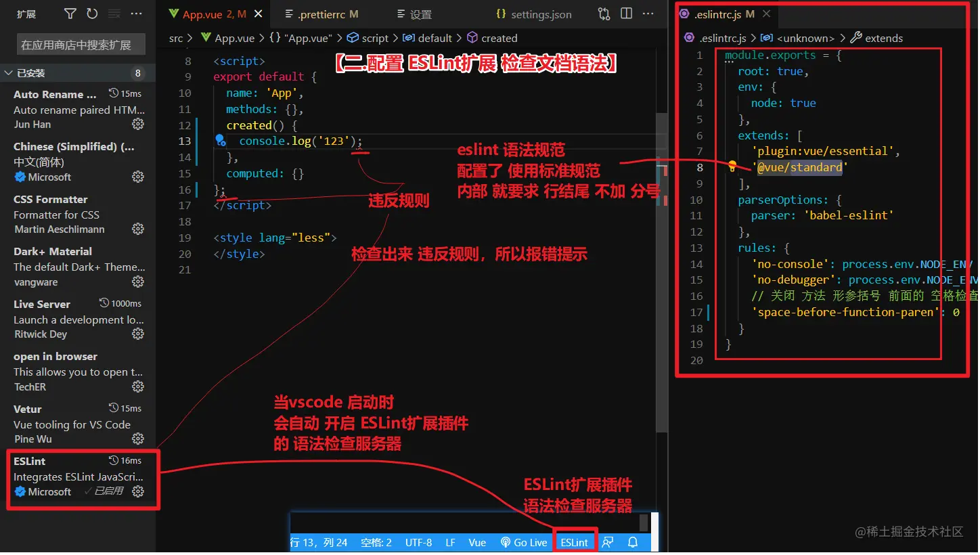
Task: Select the Vetur extension
Action: [78, 424]
